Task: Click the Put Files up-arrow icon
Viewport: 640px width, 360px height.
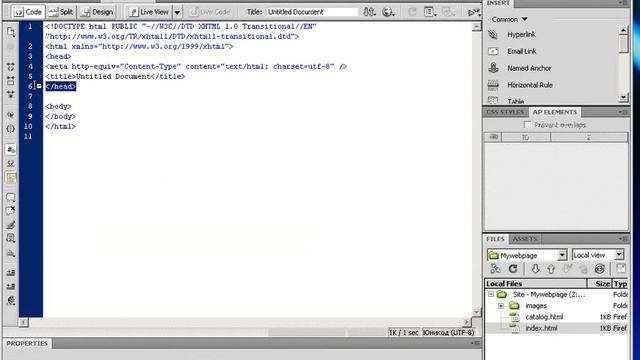Action: [551, 269]
